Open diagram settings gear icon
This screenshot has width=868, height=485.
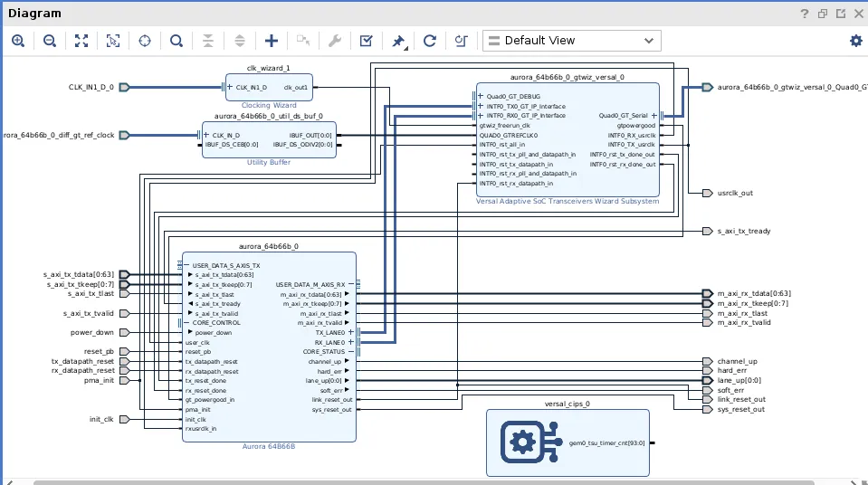point(855,41)
